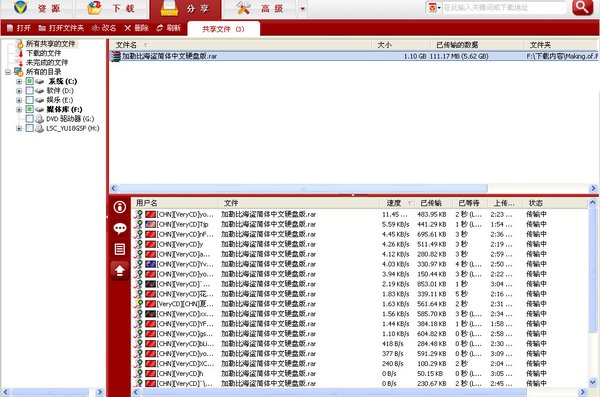Select shared file 加勒比海盗简体中文硬盘版.rar in top list
600x397 pixels.
[354, 56]
